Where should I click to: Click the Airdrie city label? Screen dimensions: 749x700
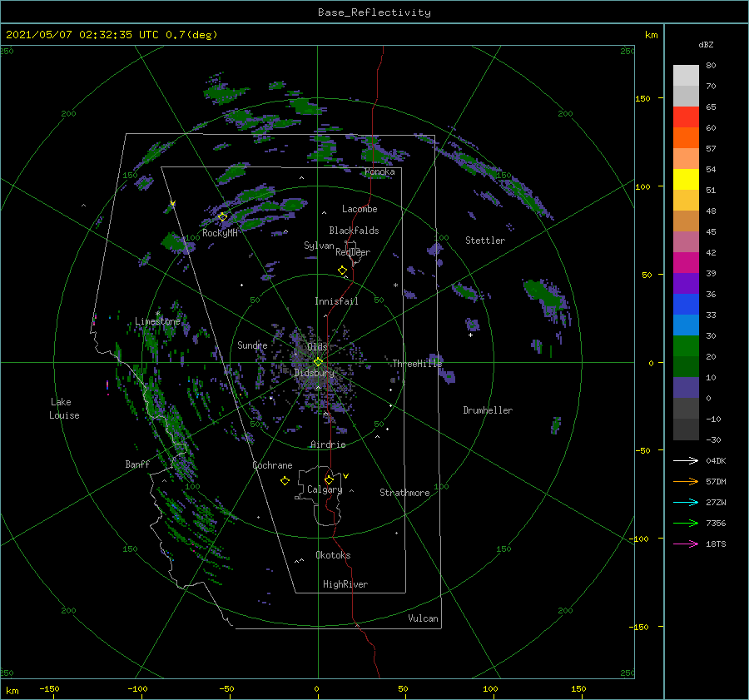(328, 444)
